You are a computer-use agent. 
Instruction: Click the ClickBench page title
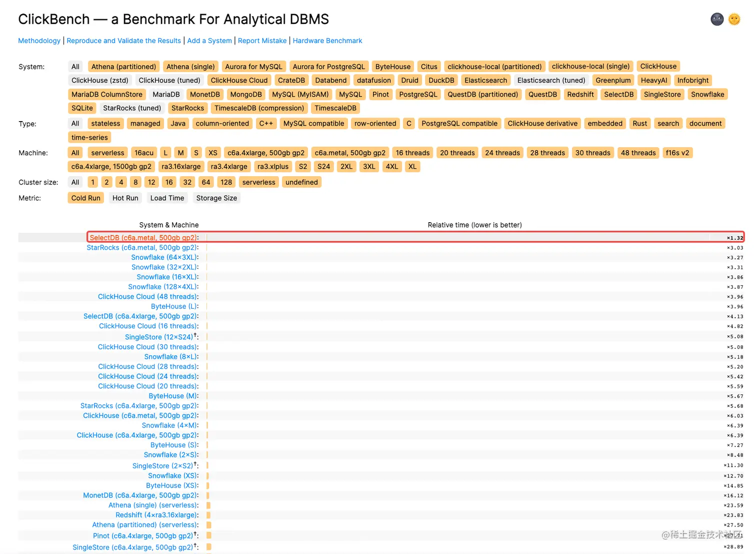click(173, 19)
